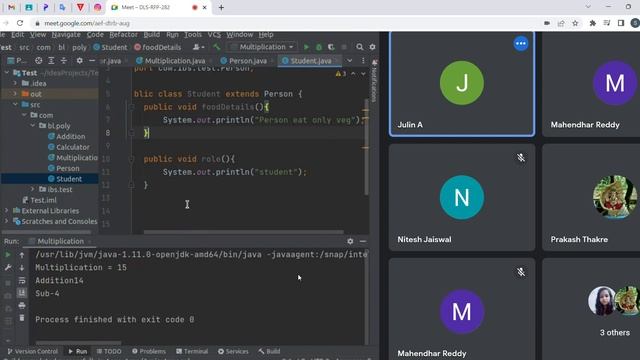The width and height of the screenshot is (640, 360).
Task: Open the VCS menu
Action: coord(214,35)
